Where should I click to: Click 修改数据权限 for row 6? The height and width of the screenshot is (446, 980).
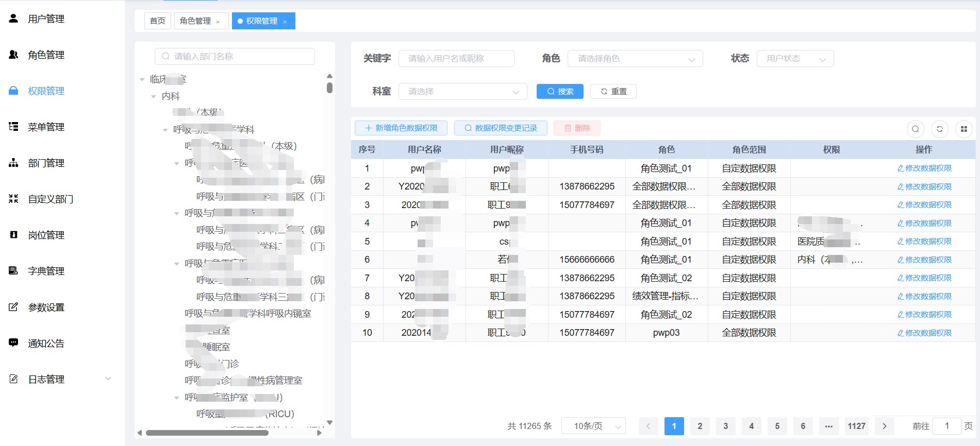tap(924, 260)
